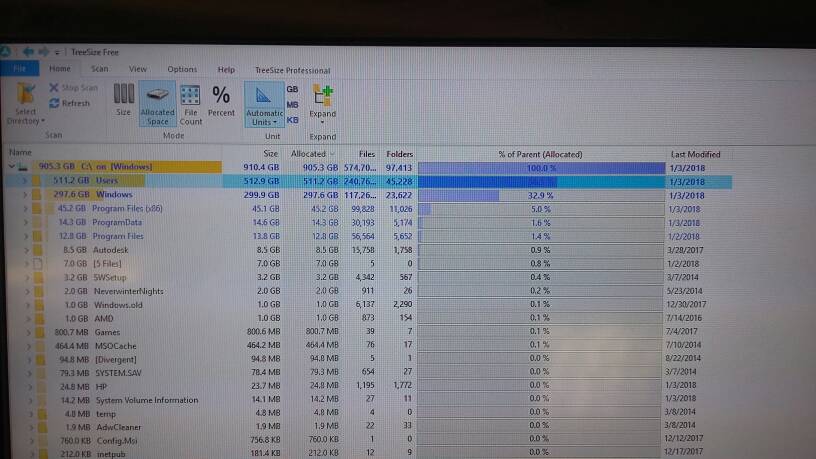Screen dimensions: 816x459
Task: Set display unit to KB
Action: 292,120
